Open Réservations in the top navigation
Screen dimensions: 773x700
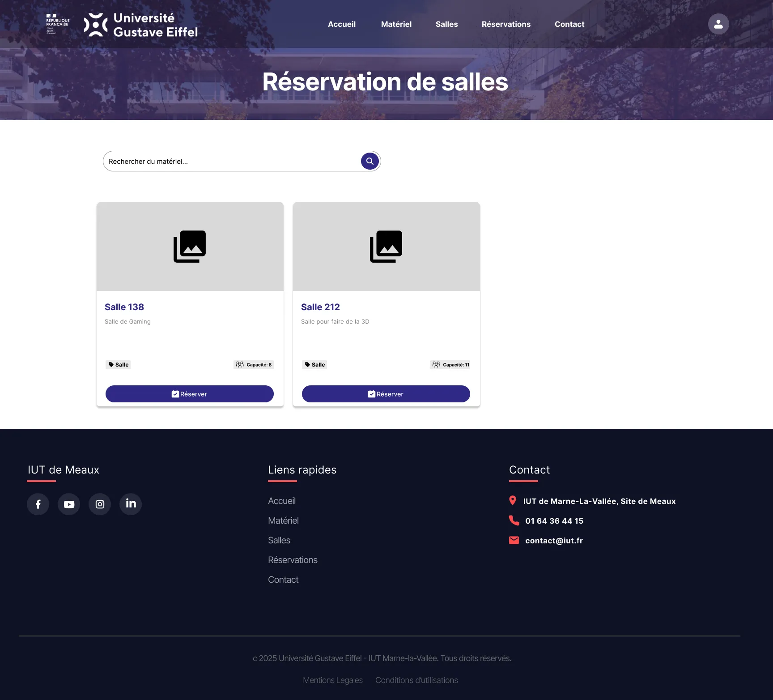[506, 24]
